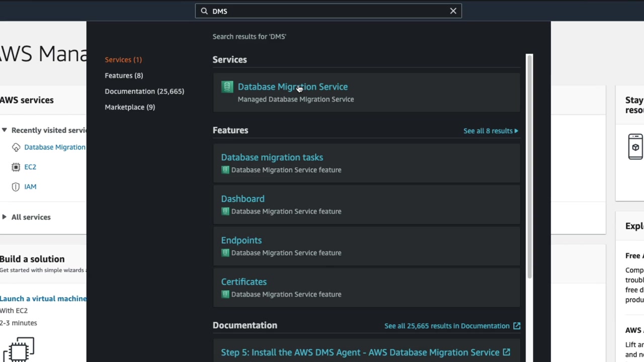Image resolution: width=644 pixels, height=362 pixels.
Task: Filter results by Features (8)
Action: click(x=124, y=75)
